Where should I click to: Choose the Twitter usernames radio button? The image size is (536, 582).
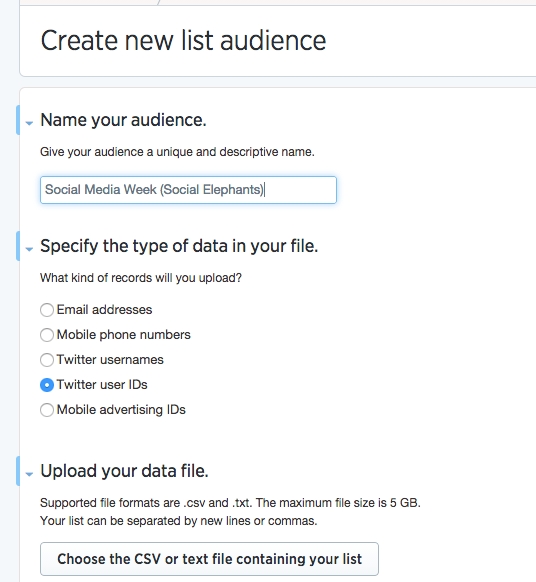(47, 360)
